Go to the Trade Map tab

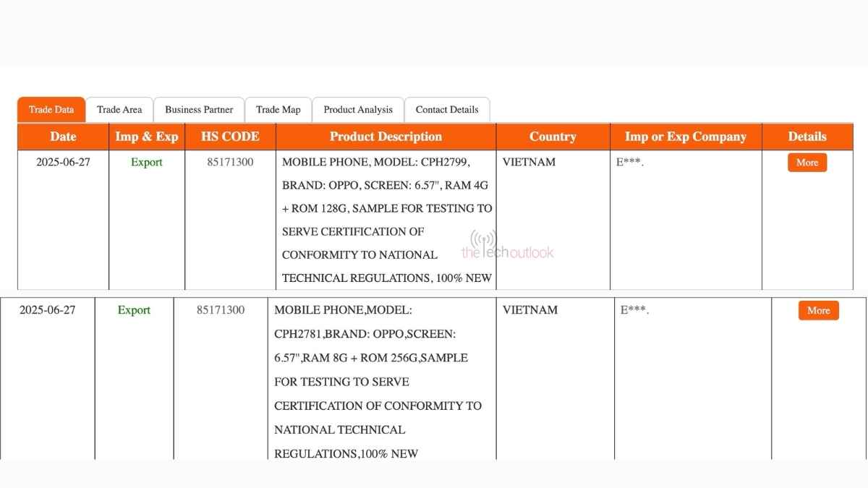coord(278,110)
